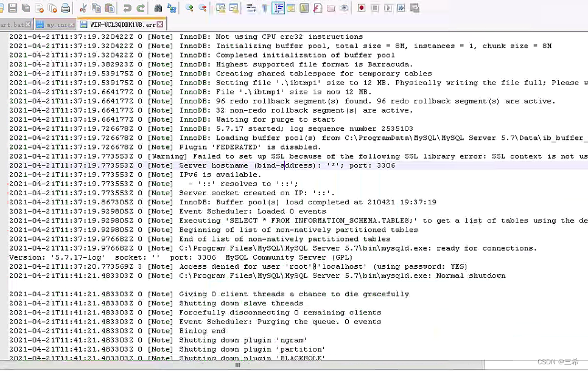Image resolution: width=588 pixels, height=371 pixels.
Task: Close the WIN-UCL3QDDK1UB.err tab
Action: (160, 24)
